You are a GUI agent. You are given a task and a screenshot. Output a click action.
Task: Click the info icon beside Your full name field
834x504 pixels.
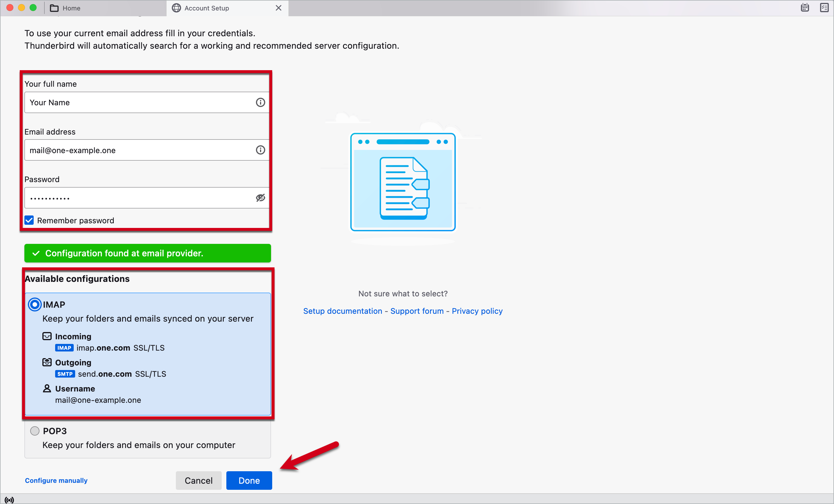260,102
